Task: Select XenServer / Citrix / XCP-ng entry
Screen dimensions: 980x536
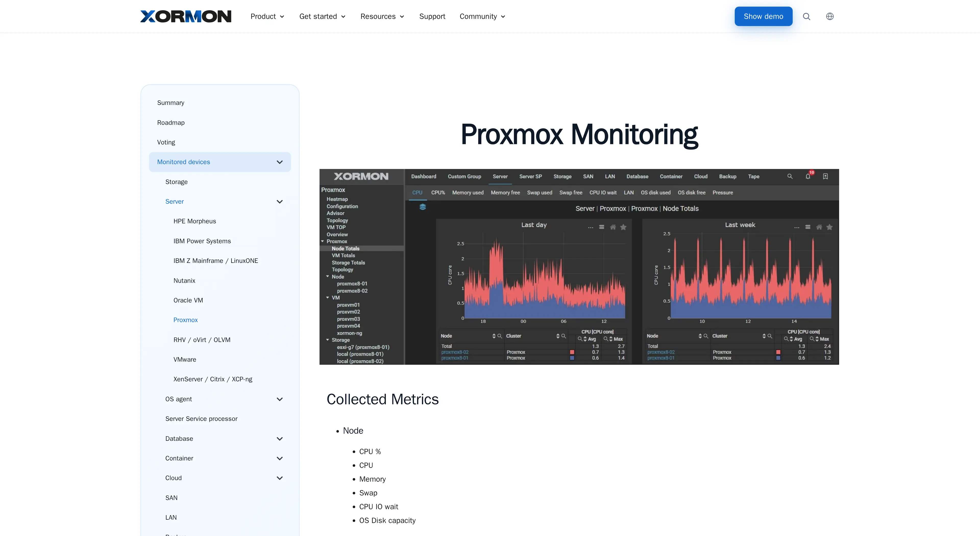Action: (213, 379)
